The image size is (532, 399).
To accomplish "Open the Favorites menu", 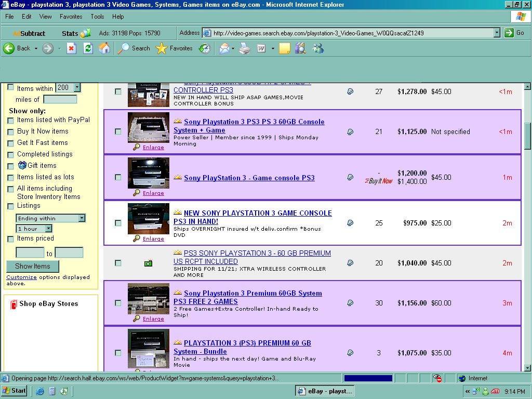I will pos(71,16).
